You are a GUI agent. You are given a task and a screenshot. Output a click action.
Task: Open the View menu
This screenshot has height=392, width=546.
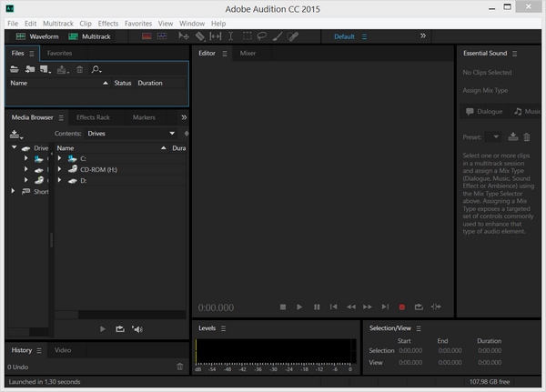click(x=166, y=24)
